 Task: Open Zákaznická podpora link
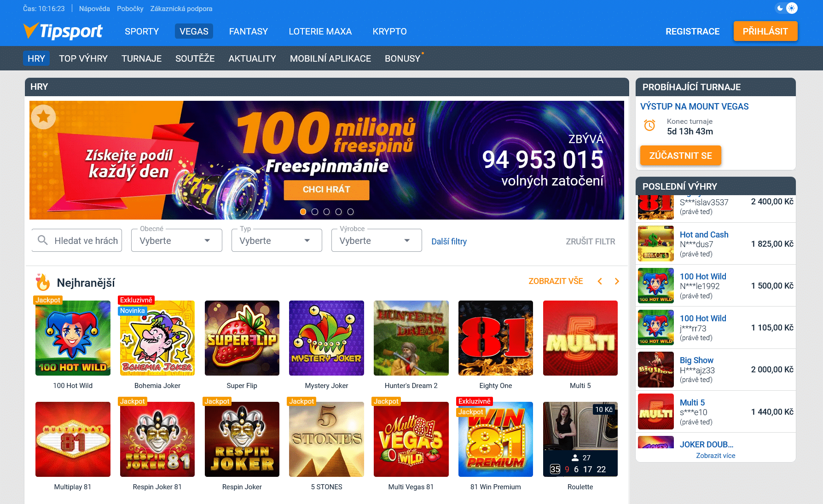click(x=181, y=8)
